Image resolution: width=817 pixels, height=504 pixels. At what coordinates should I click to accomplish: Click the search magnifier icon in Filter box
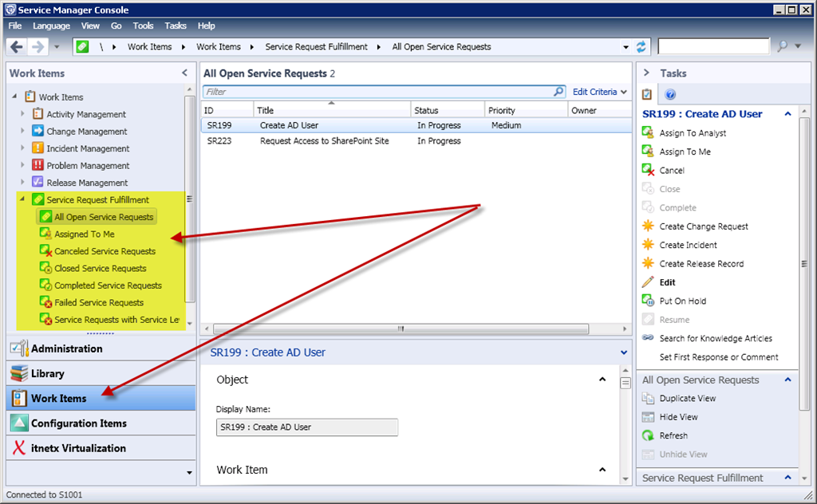pos(558,92)
